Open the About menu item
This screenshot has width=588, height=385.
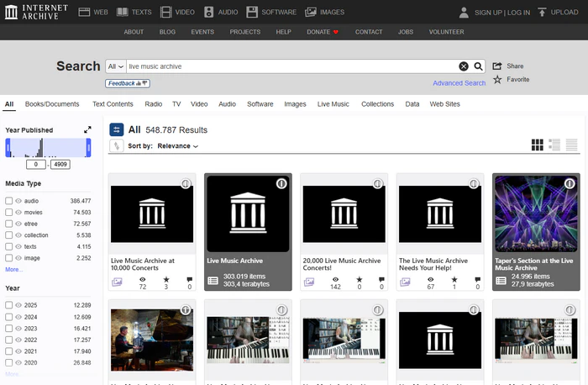point(134,32)
